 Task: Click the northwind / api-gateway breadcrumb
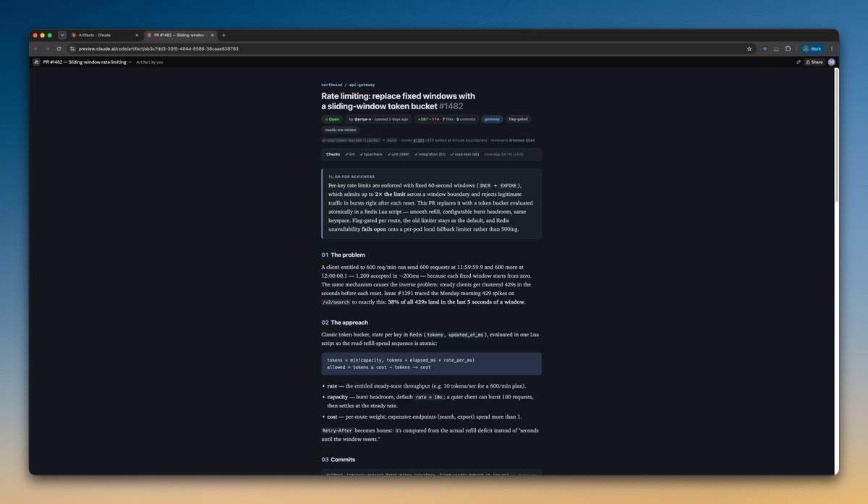pyautogui.click(x=348, y=85)
